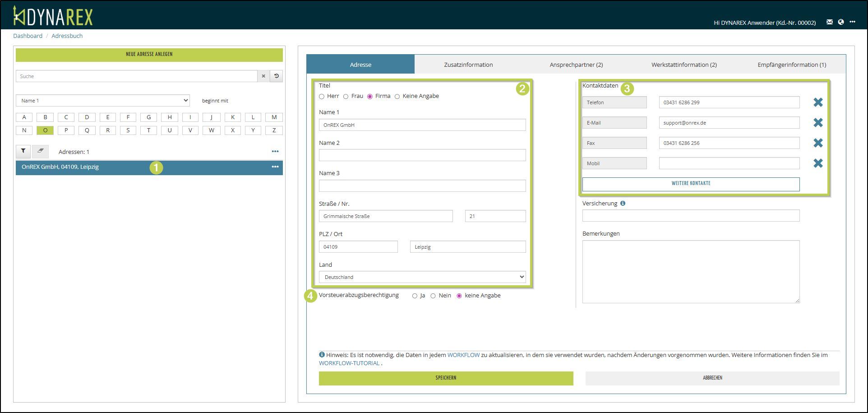Remove the Telefon contact row
This screenshot has height=413, width=868.
coord(817,102)
